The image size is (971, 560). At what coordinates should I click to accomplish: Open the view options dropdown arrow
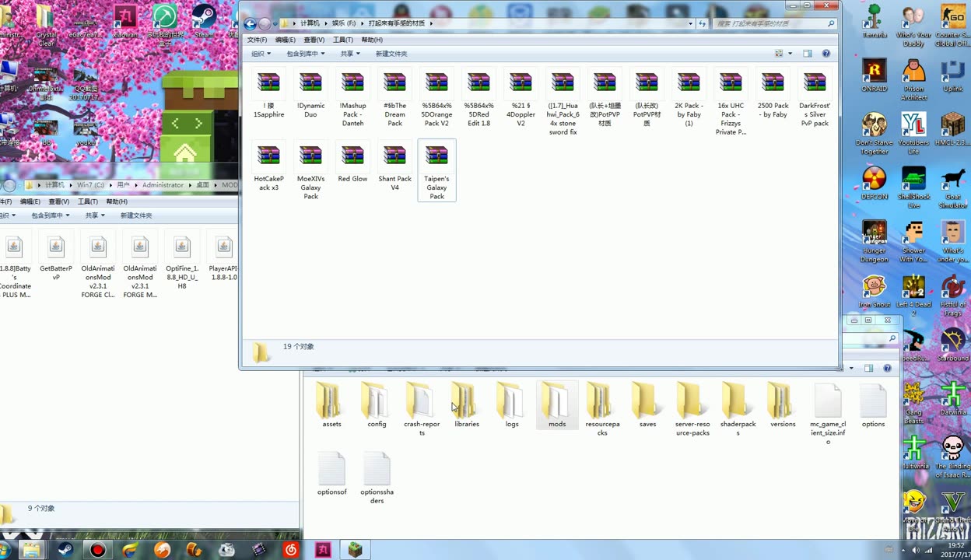(x=790, y=54)
